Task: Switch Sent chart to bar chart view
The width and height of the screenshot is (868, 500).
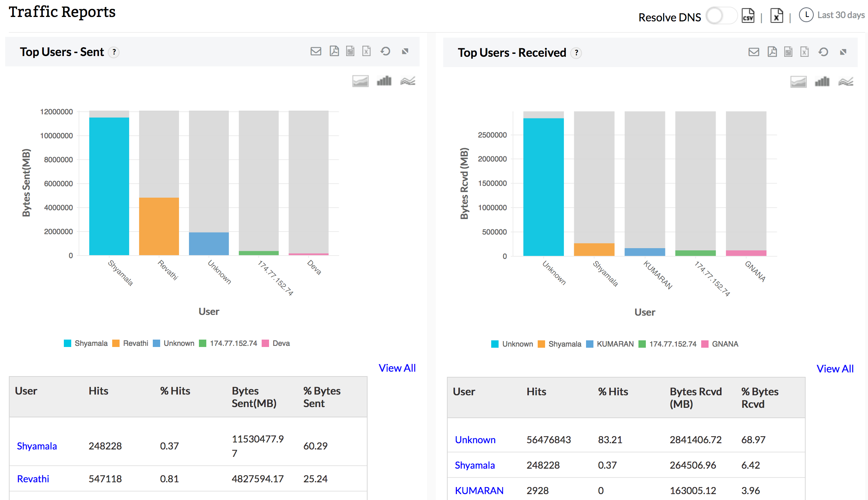Action: pos(384,81)
